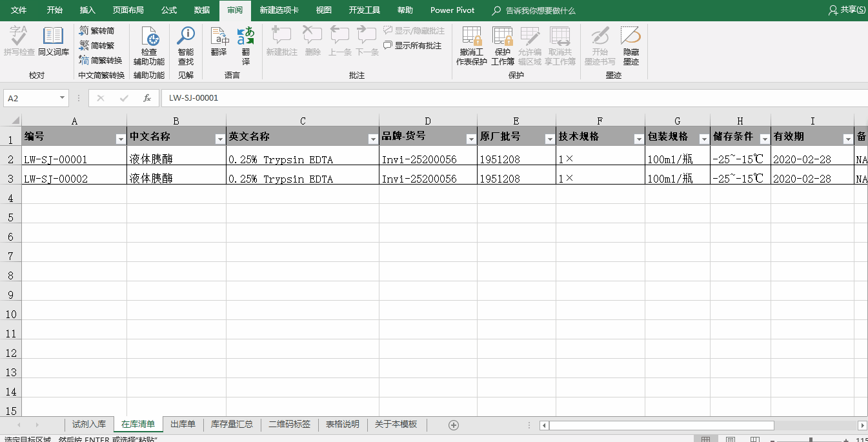
Task: Click the select-all corner of the grid
Action: 11,121
